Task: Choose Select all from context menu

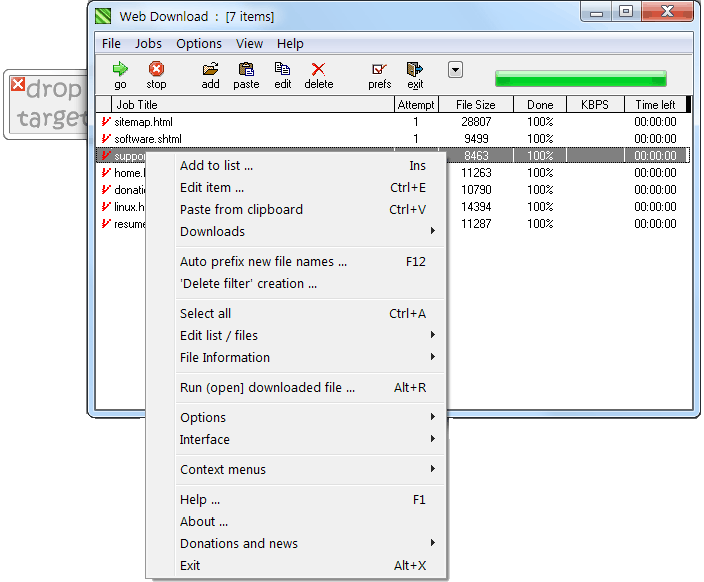Action: point(206,314)
